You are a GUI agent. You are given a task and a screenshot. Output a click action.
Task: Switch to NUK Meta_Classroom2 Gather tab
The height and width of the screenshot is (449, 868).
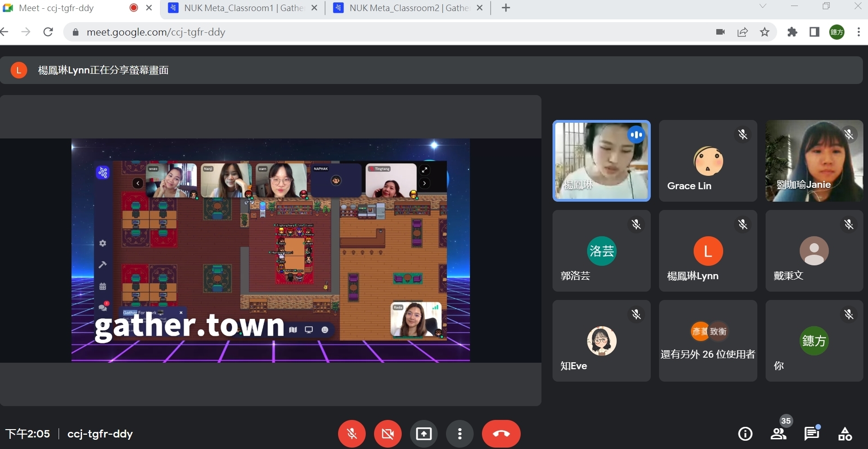408,8
